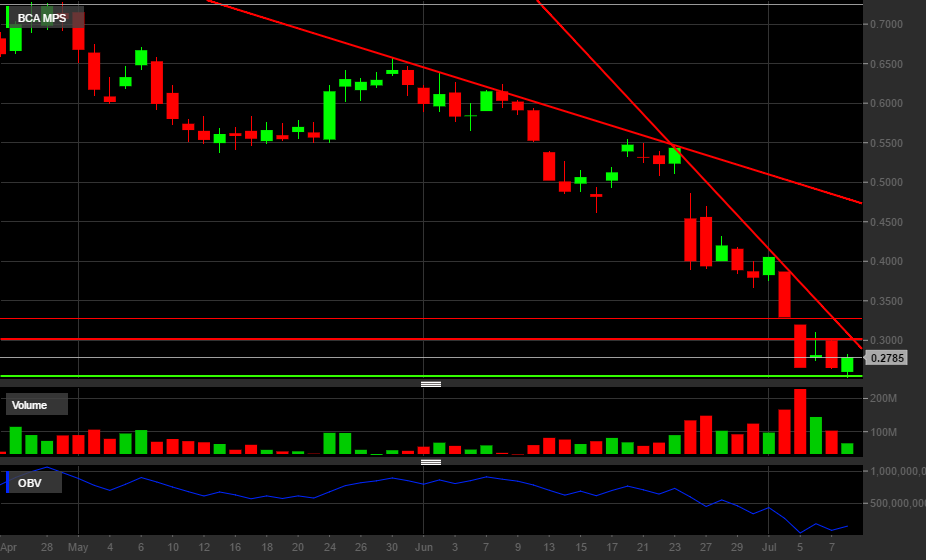926x560 pixels.
Task: Click the 0.4500 price axis label
Action: tap(886, 222)
